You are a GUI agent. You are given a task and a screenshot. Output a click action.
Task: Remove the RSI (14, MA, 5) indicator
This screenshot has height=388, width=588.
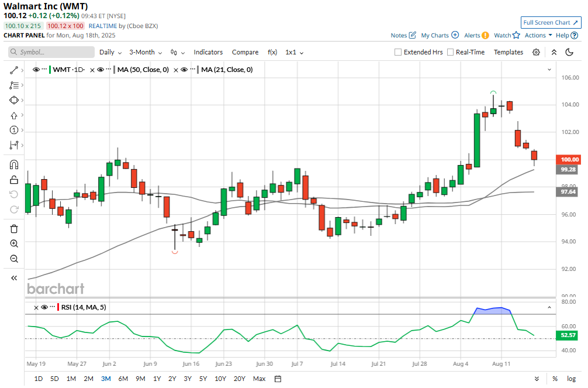(36, 308)
